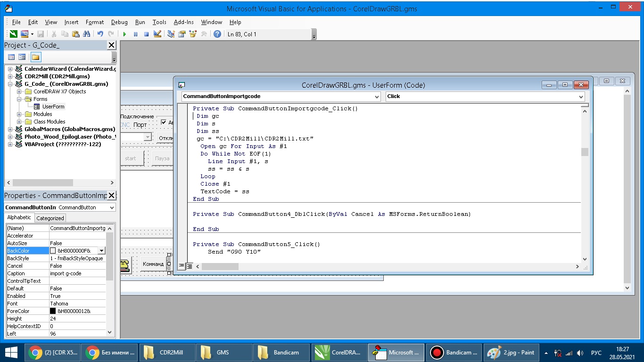644x362 pixels.
Task: Run the macro with the green play icon
Action: click(x=124, y=34)
